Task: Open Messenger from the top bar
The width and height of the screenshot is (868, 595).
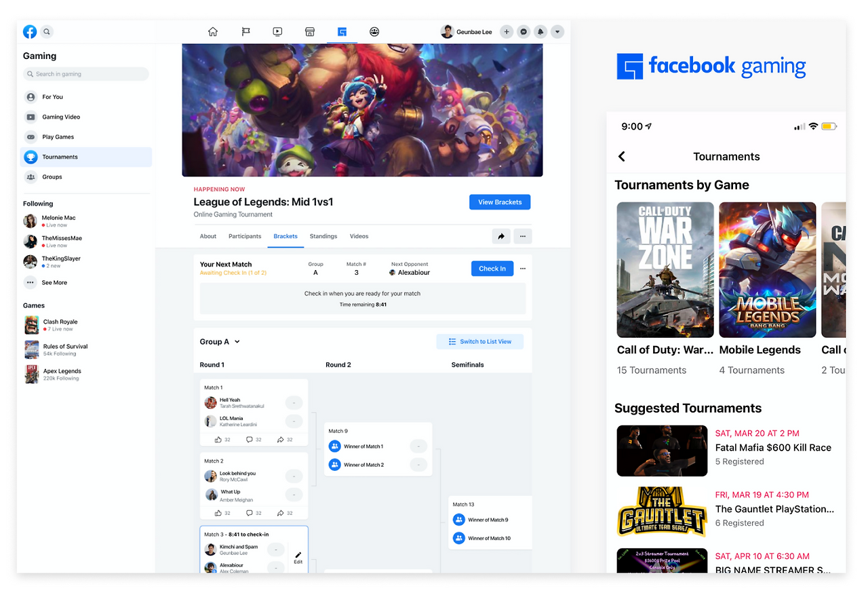Action: pyautogui.click(x=524, y=32)
